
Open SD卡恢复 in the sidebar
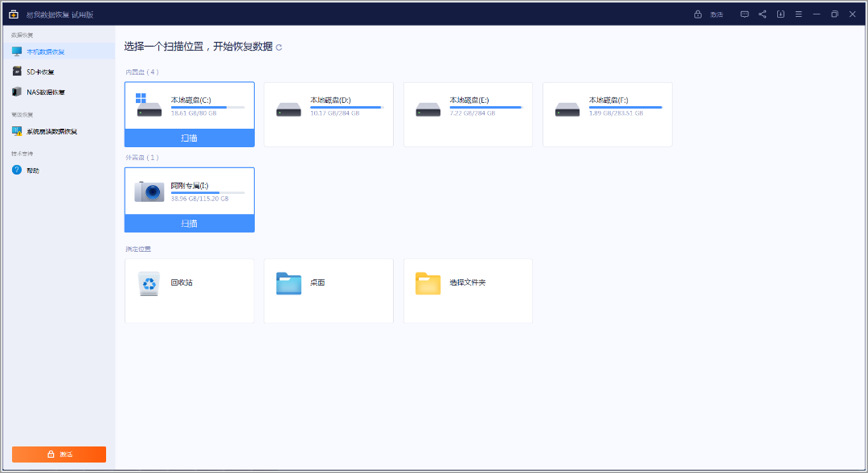click(40, 72)
